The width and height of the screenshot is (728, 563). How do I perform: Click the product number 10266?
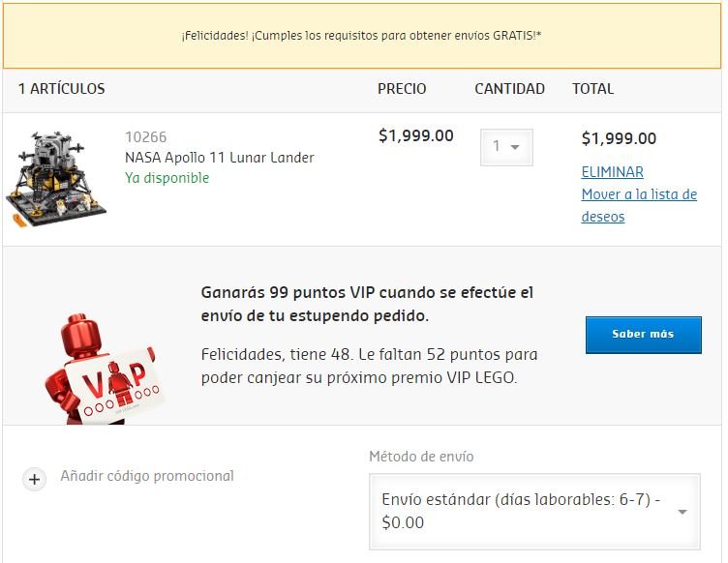pos(146,137)
